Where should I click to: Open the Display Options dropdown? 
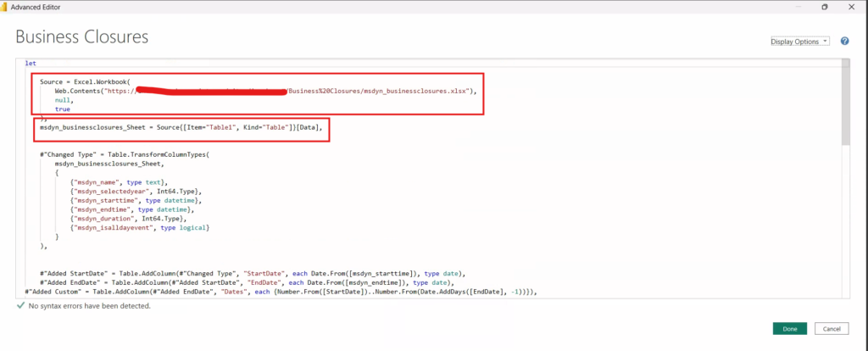point(799,41)
